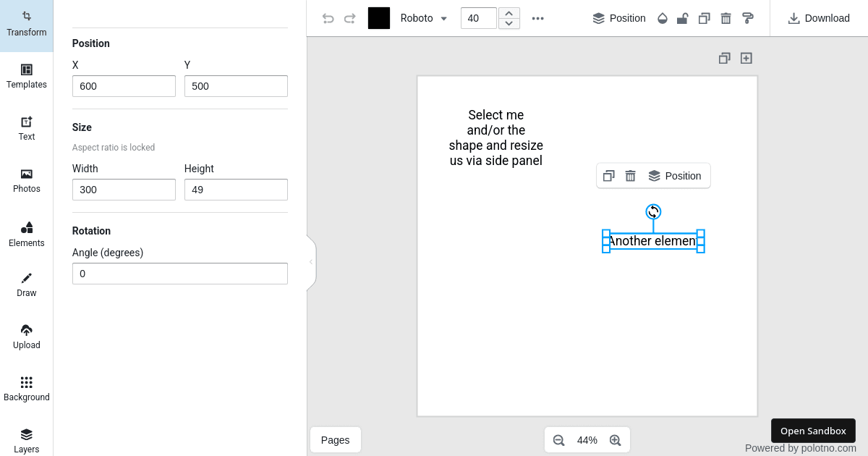Click the trash icon in floating toolbar
The width and height of the screenshot is (868, 456).
coord(631,176)
